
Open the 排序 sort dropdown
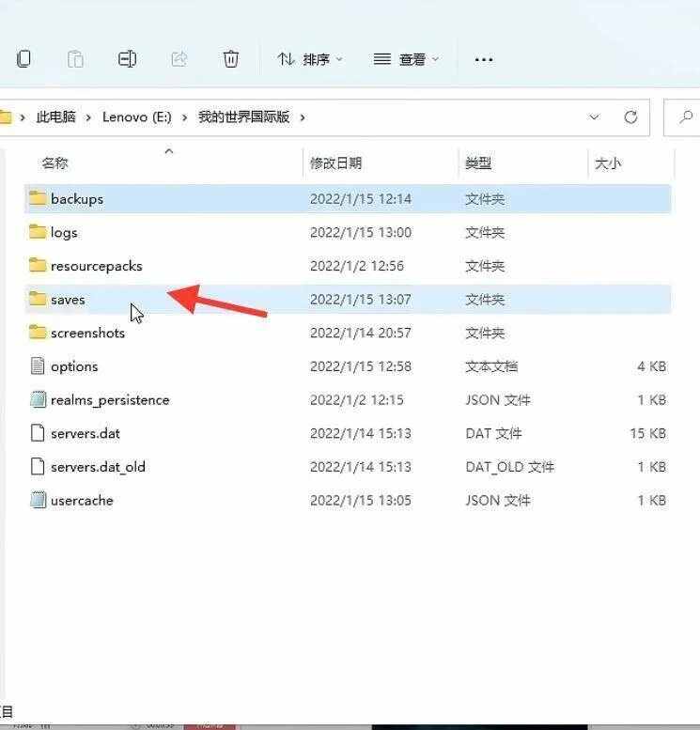(x=310, y=59)
